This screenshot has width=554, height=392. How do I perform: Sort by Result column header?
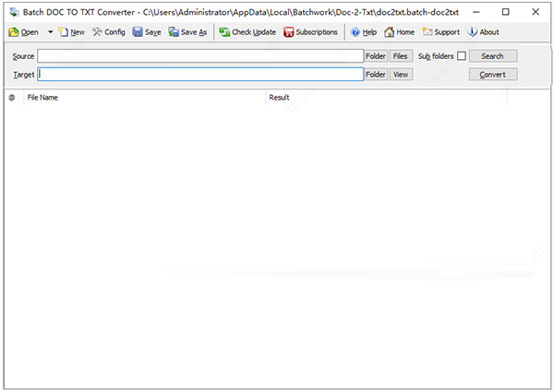386,98
